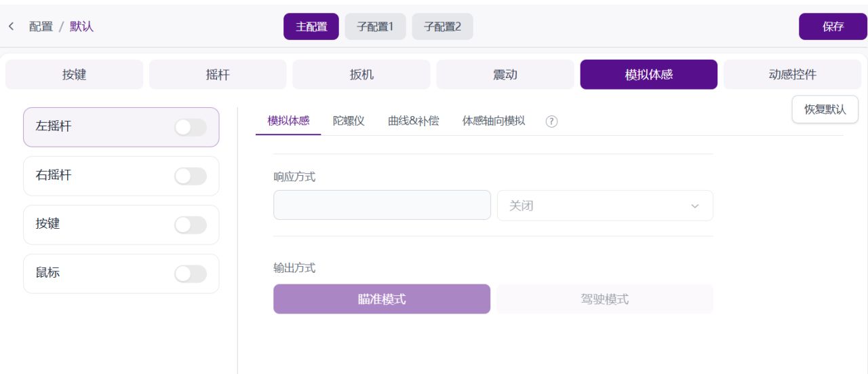The width and height of the screenshot is (868, 374).
Task: Choose 驾驶模式 output mode
Action: coord(605,299)
